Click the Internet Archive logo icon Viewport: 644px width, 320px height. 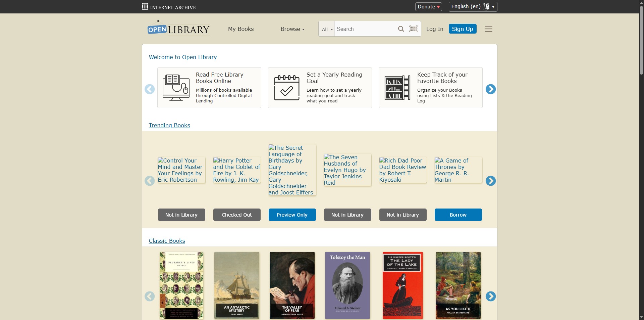(x=145, y=6)
